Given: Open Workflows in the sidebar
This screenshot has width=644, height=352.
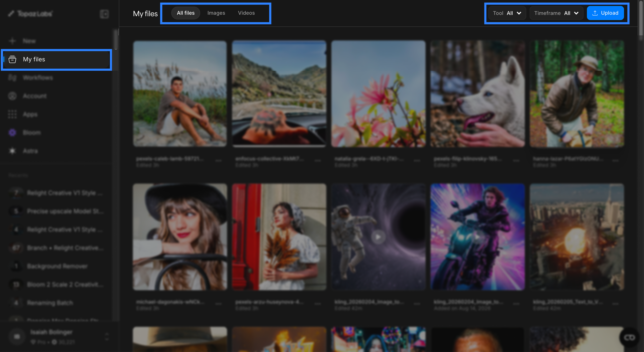Looking at the screenshot, I should pyautogui.click(x=56, y=78).
